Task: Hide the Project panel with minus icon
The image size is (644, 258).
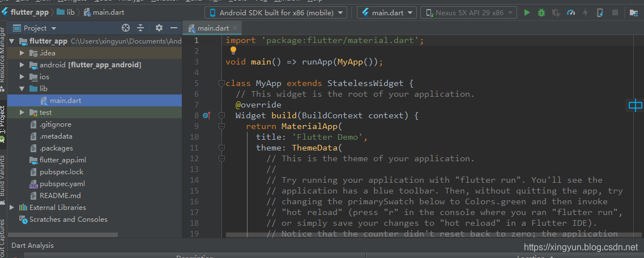Action: (x=174, y=28)
